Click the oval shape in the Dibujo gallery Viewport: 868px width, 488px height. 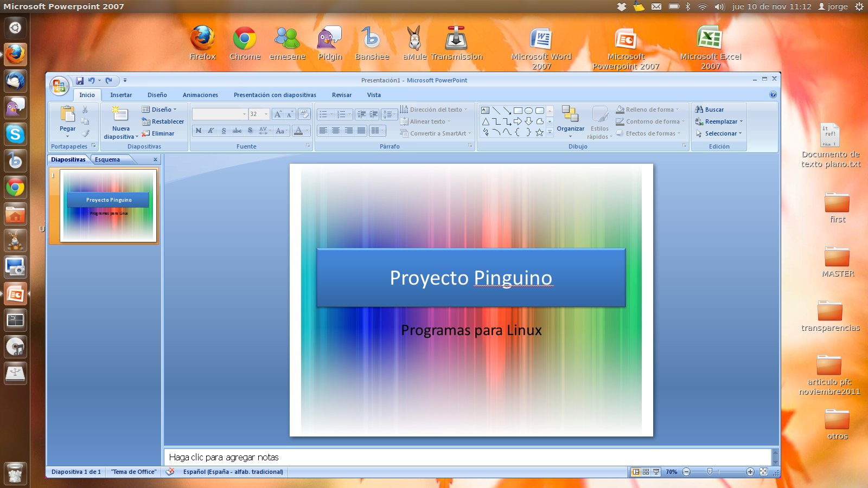click(x=528, y=111)
